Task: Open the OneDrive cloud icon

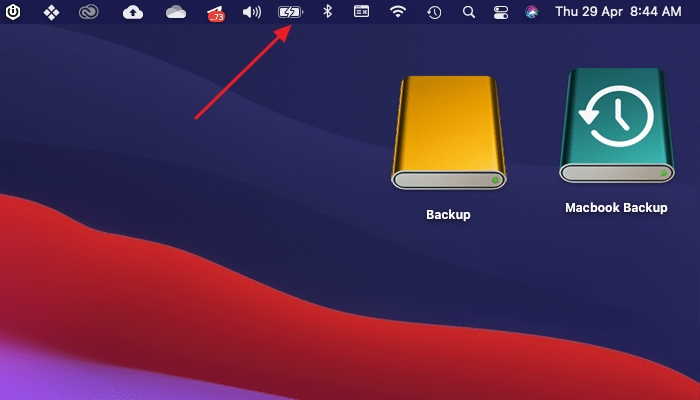Action: point(176,12)
